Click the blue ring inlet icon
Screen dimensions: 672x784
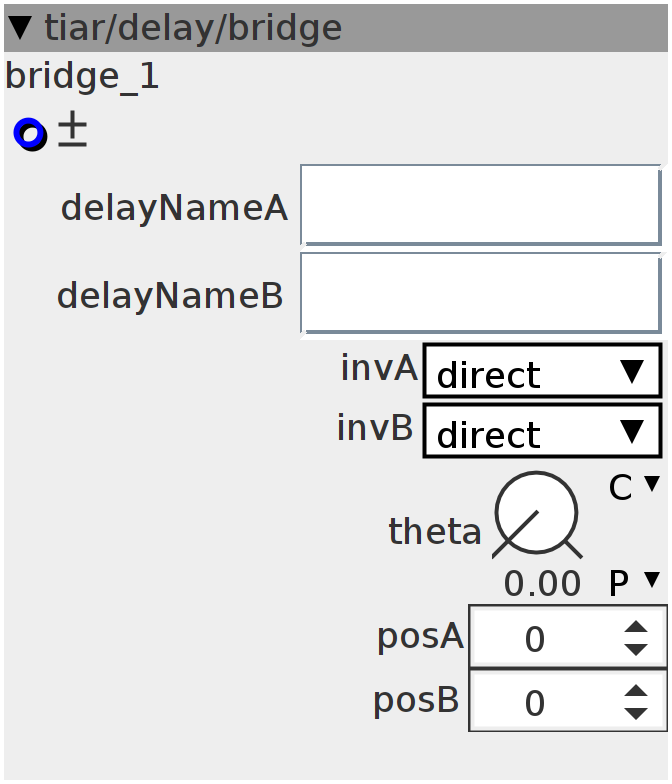[30, 133]
